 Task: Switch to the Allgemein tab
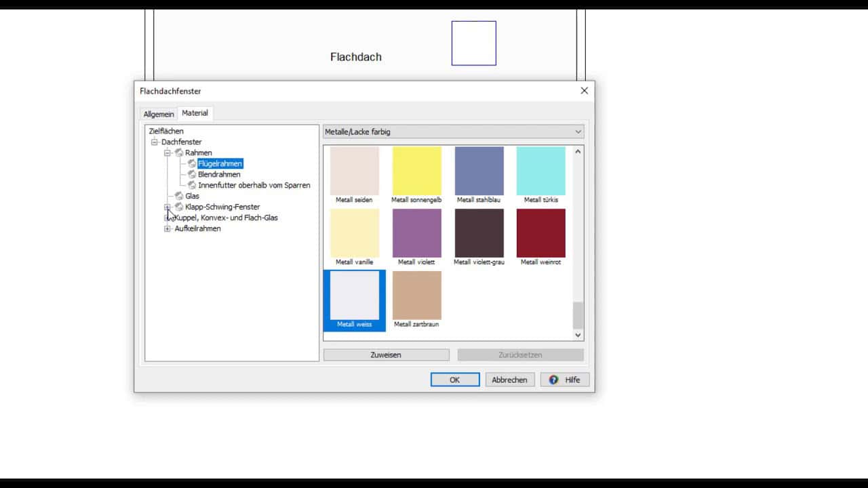coord(159,114)
